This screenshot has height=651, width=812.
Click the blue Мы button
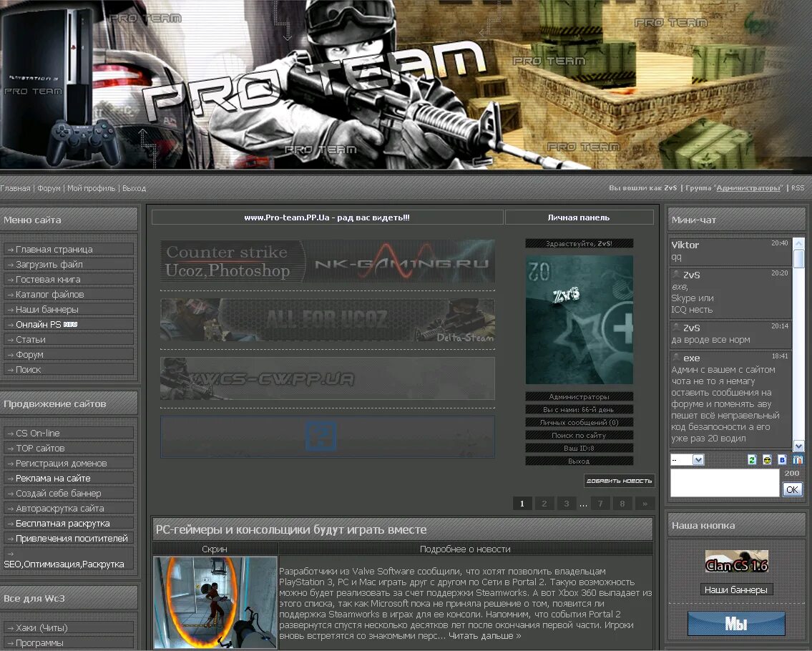point(736,624)
